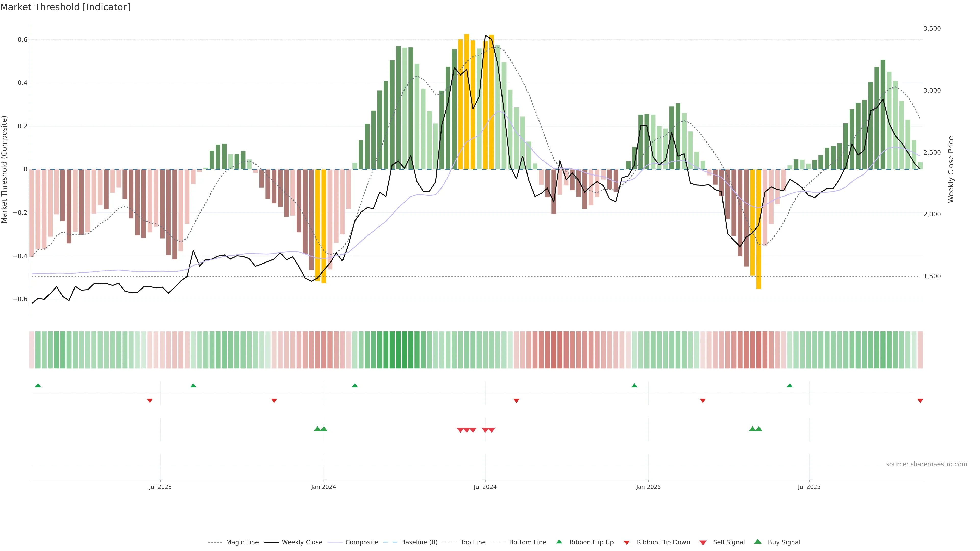The height and width of the screenshot is (551, 980).
Task: Click the darkest green ribbon heatmap cell
Action: 398,350
